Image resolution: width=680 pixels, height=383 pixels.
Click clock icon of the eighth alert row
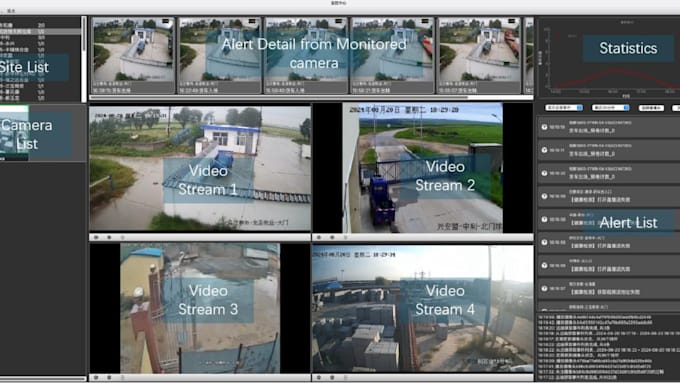(x=544, y=288)
